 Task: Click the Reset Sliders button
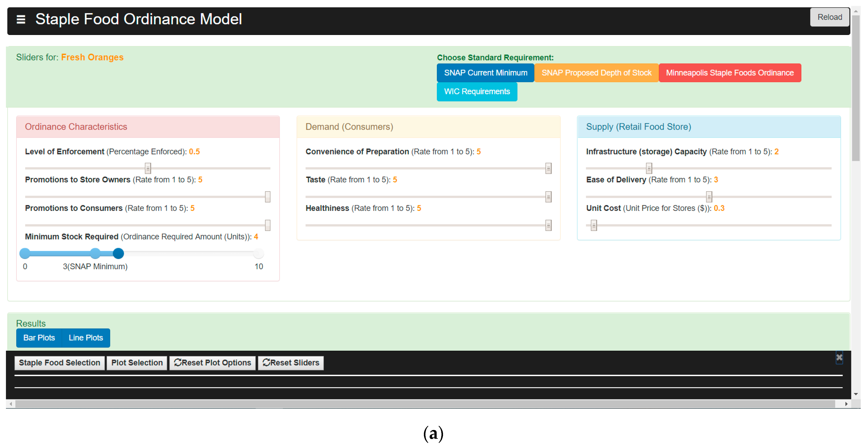[291, 363]
